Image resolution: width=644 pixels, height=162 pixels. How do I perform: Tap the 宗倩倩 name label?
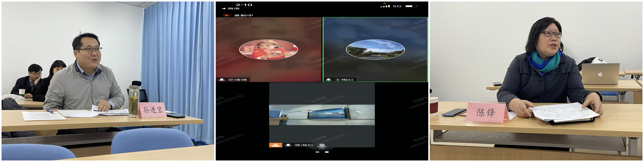(237, 80)
